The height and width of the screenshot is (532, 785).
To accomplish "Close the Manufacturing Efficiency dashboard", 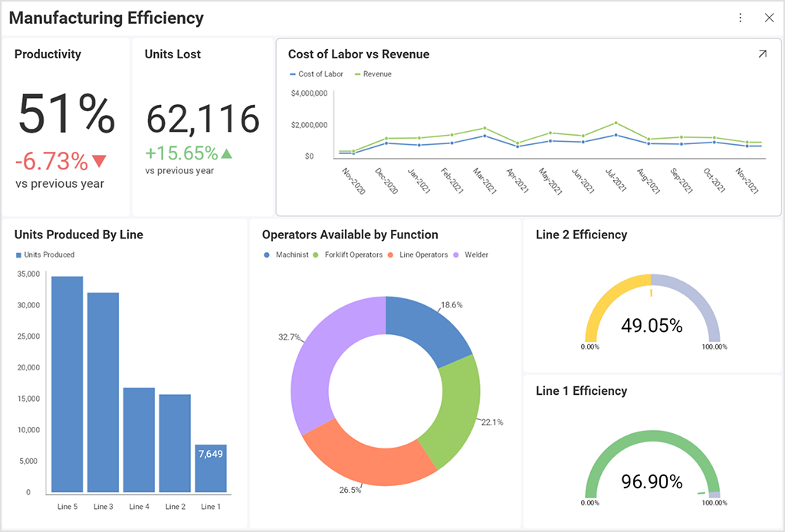I will (770, 17).
